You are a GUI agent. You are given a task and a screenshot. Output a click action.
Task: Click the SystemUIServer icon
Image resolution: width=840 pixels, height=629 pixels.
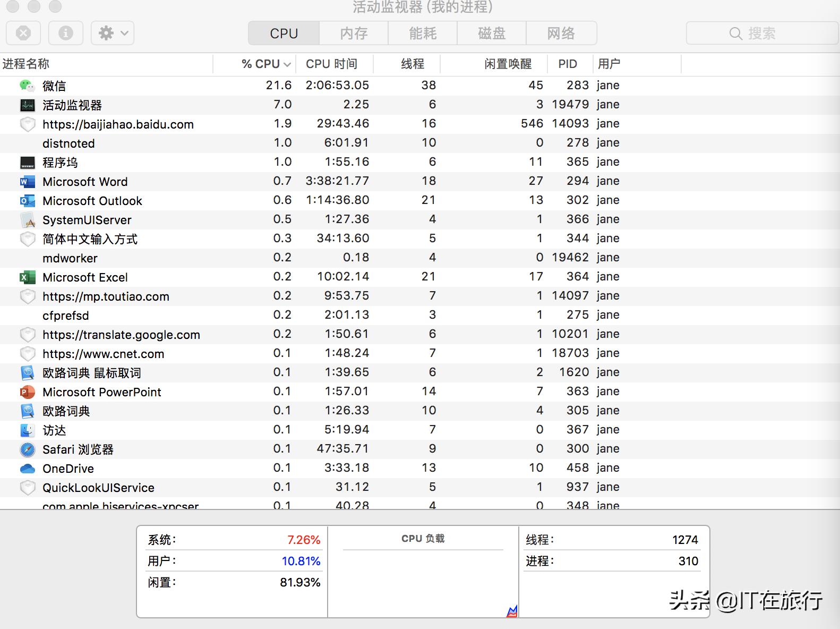point(27,220)
